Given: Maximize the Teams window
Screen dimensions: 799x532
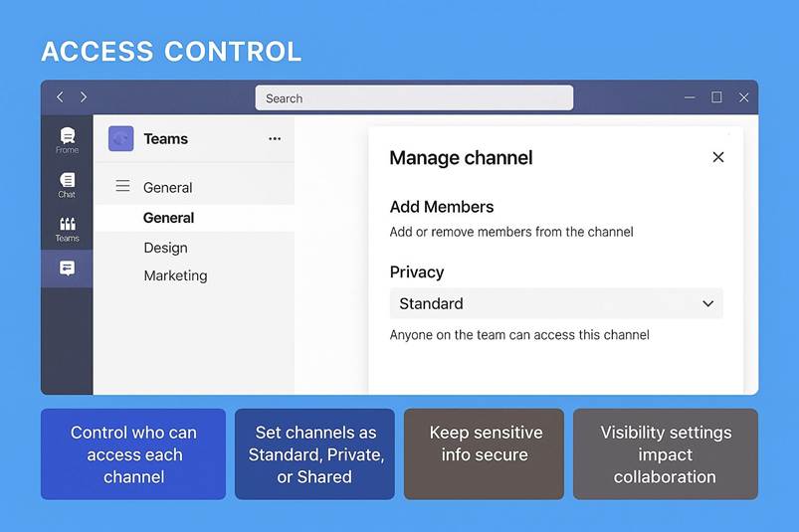Looking at the screenshot, I should coord(716,97).
